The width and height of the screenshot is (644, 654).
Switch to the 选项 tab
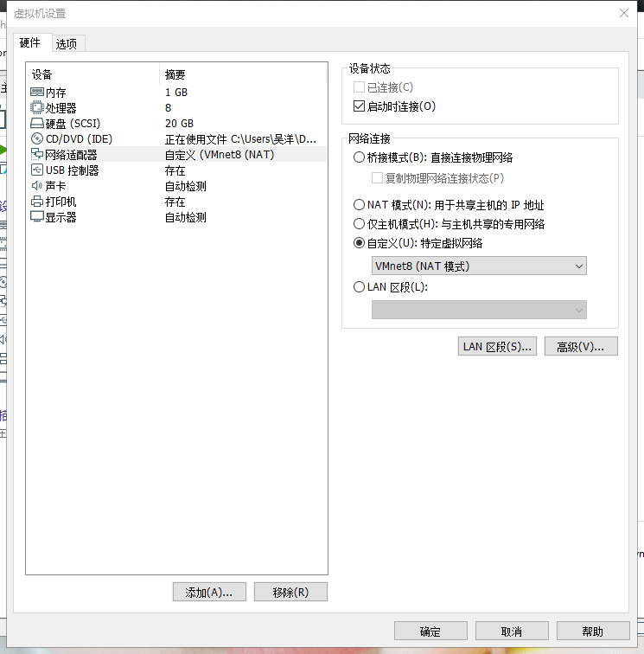point(67,44)
